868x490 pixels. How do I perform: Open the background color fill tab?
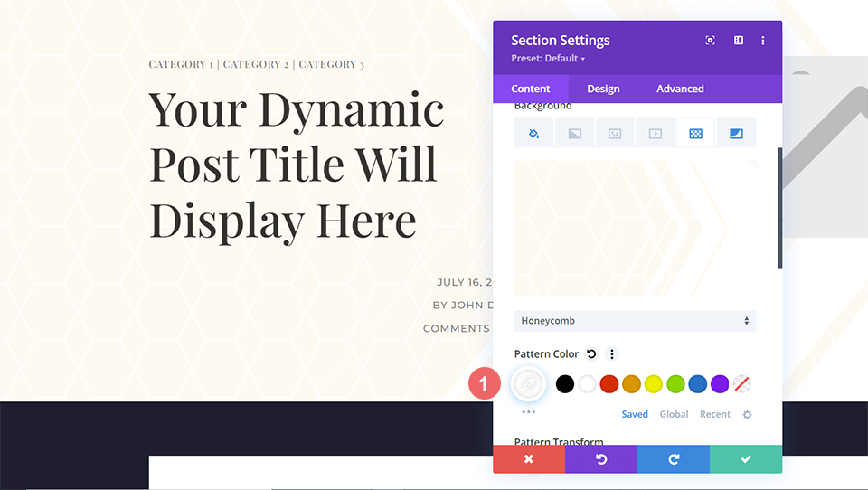tap(533, 133)
